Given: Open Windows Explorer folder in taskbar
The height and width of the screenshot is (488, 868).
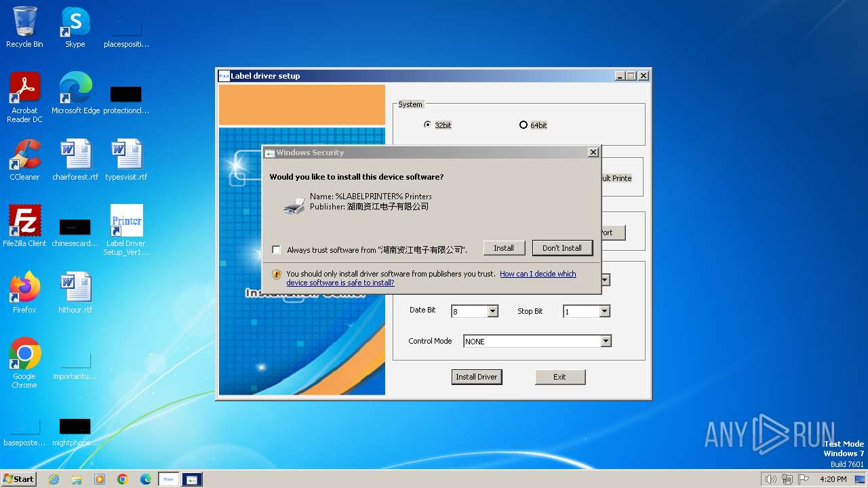Looking at the screenshot, I should (x=77, y=479).
